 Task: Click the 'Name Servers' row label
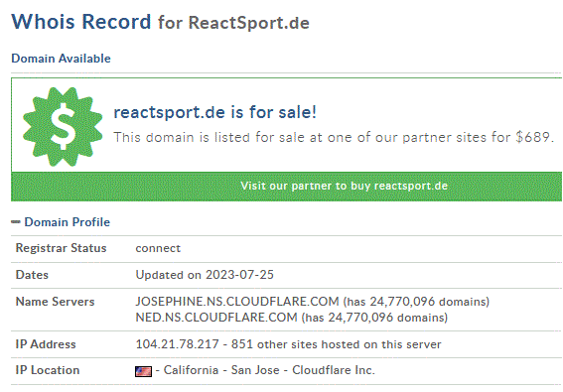55,301
